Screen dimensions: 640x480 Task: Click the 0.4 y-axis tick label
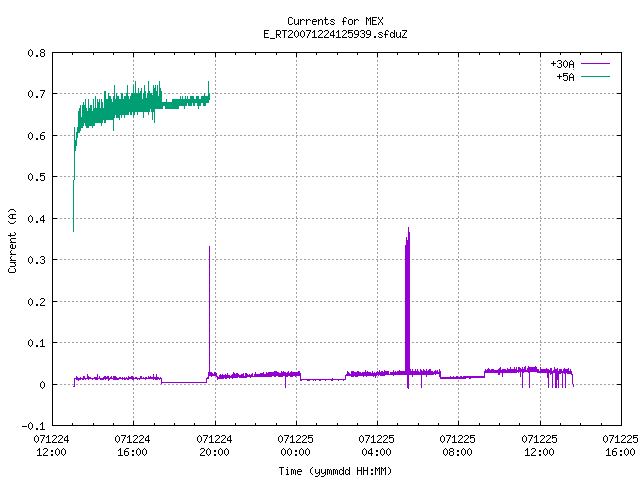[36, 219]
